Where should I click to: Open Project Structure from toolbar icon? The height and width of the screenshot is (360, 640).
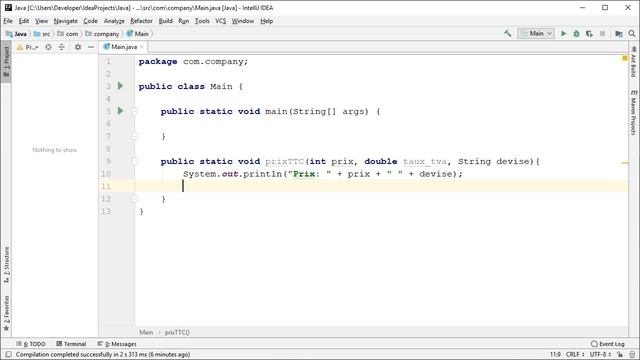[x=619, y=33]
